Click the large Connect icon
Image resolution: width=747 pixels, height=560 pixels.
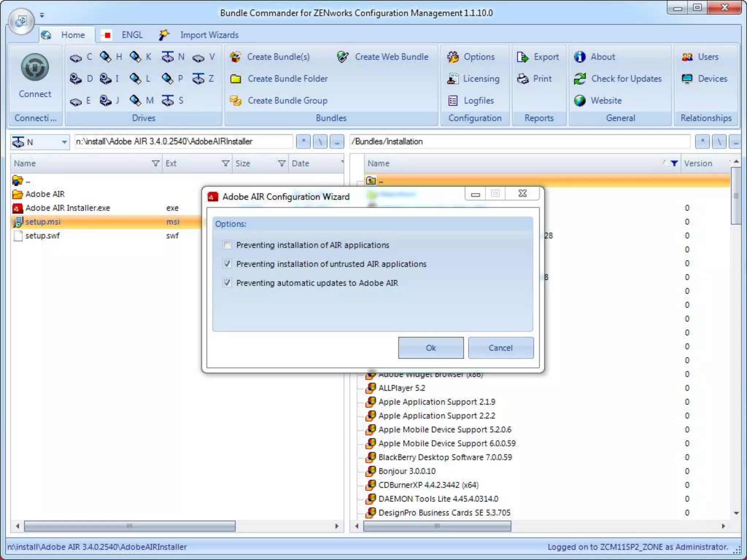[35, 68]
